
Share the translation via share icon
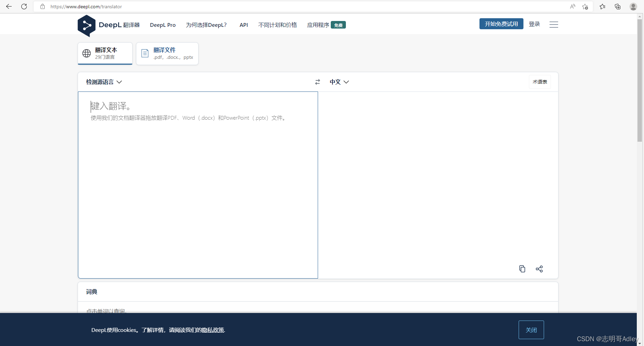pyautogui.click(x=539, y=269)
